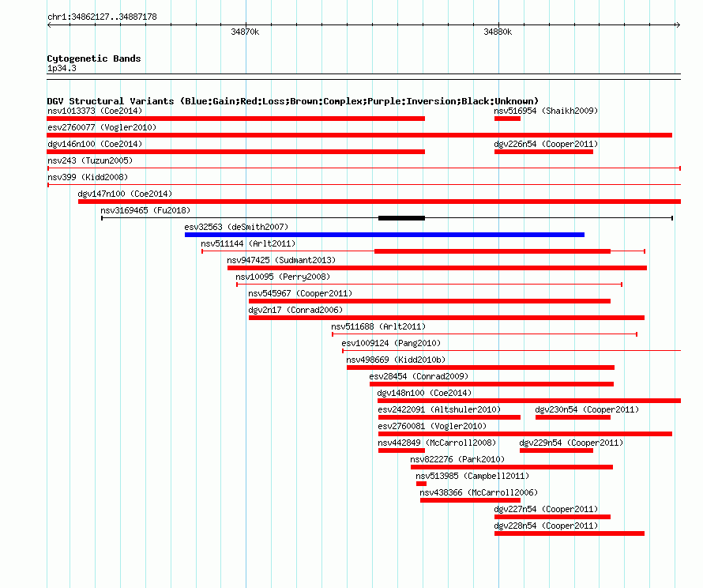The image size is (703, 588).
Task: Select the nsv243 (Tuzun2005) label
Action: click(90, 160)
